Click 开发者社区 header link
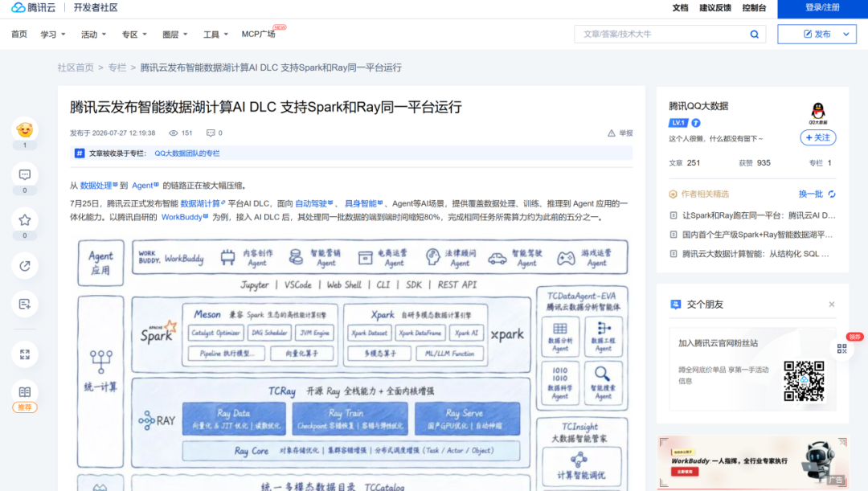This screenshot has height=491, width=868. tap(96, 8)
